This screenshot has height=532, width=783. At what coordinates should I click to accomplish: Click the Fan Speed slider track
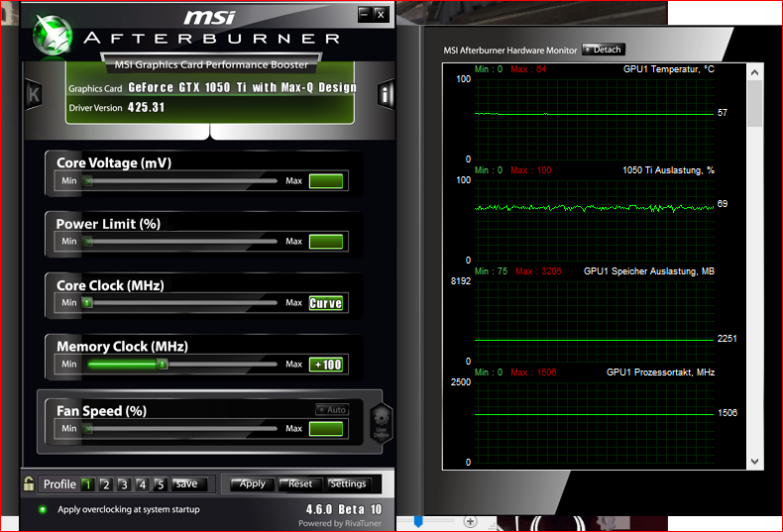click(x=181, y=428)
